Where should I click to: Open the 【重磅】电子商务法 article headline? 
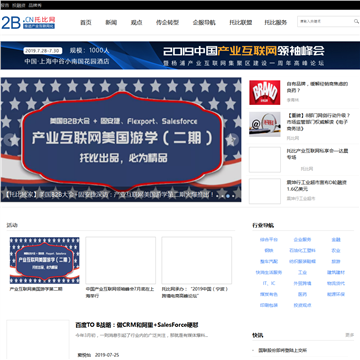pos(318,121)
